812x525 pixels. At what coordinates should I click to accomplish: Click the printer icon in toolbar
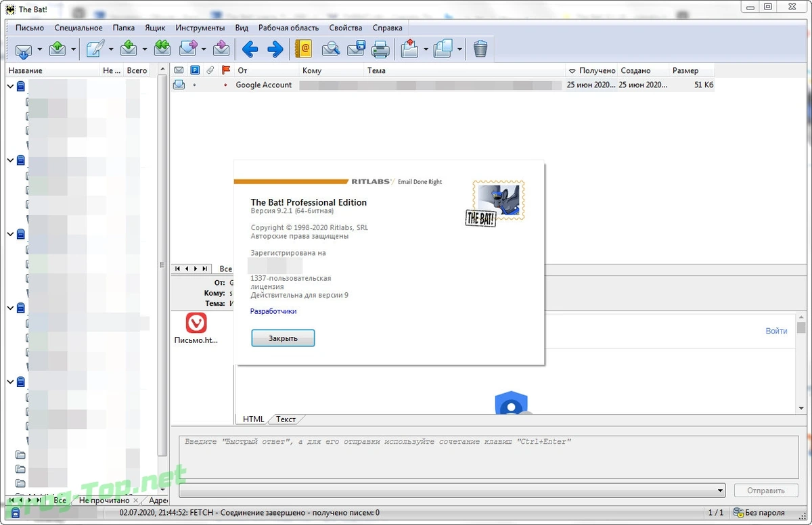point(381,49)
